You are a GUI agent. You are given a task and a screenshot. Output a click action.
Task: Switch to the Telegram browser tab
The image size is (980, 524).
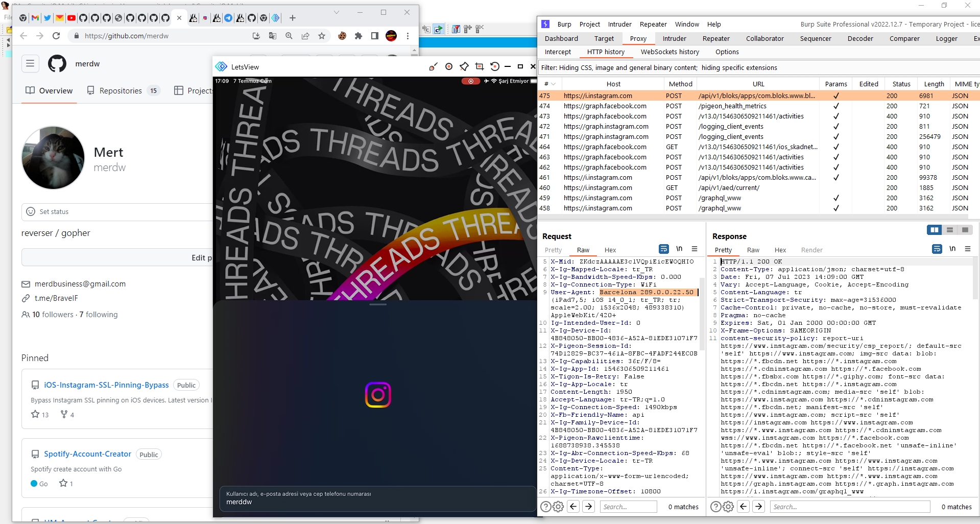point(228,18)
